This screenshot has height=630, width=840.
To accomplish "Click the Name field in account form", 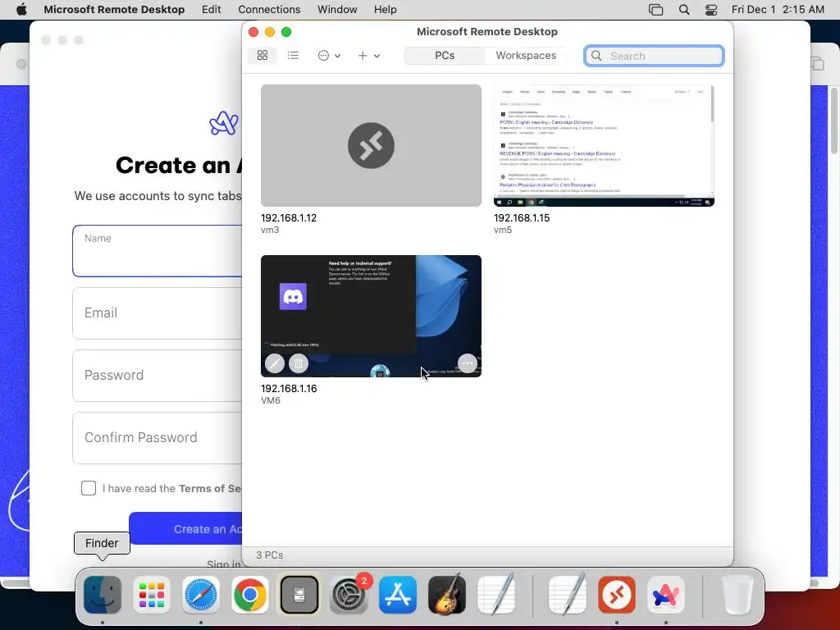I will coord(157,251).
